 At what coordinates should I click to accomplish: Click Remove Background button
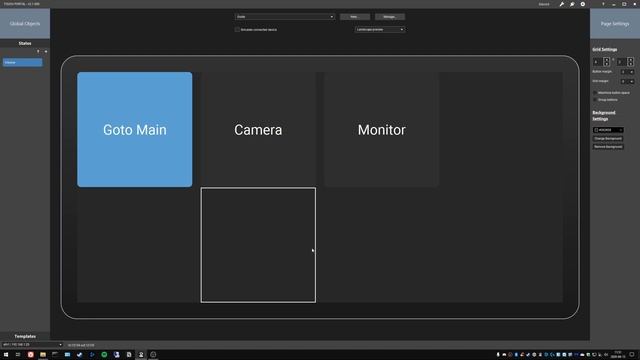608,147
